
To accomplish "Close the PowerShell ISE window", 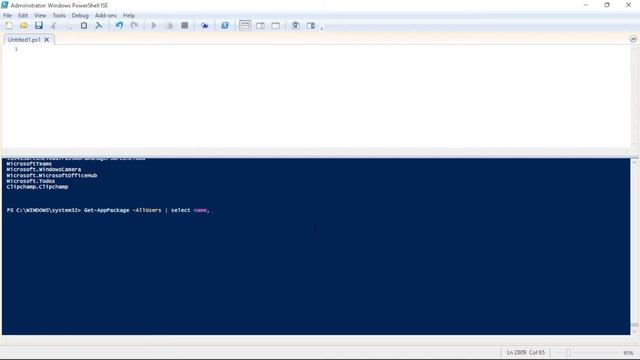I will (629, 5).
